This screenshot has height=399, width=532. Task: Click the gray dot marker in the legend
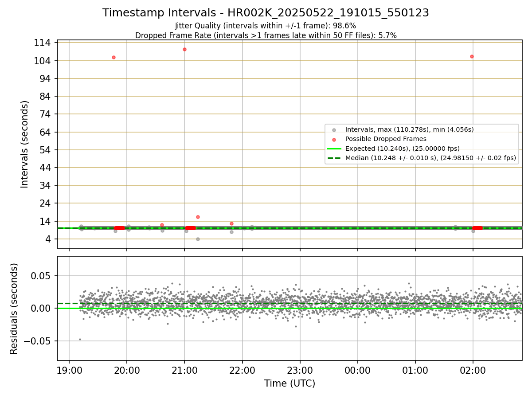pos(334,130)
